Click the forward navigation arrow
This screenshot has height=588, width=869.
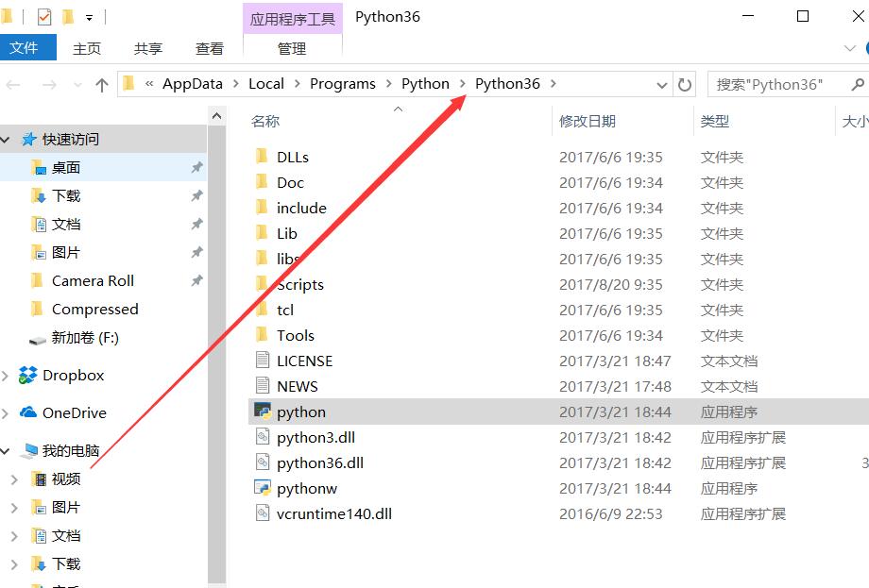49,84
